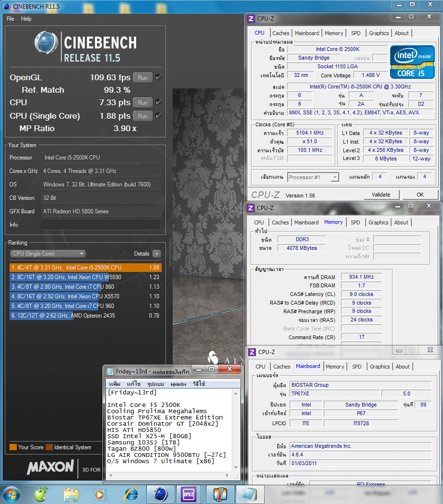Open About tab in CPU-Z Mainboard window

(403, 367)
